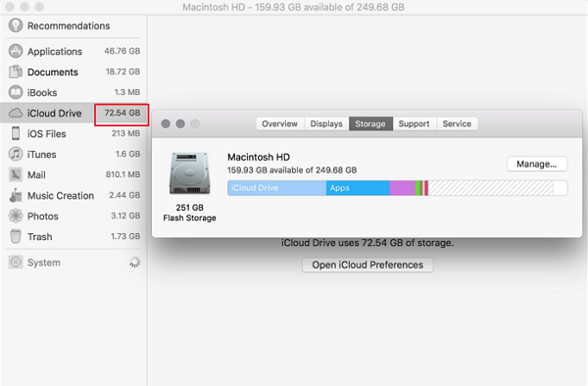Click the 810.1 MB Mail size
Screen dimensions: 588x386
coord(122,174)
